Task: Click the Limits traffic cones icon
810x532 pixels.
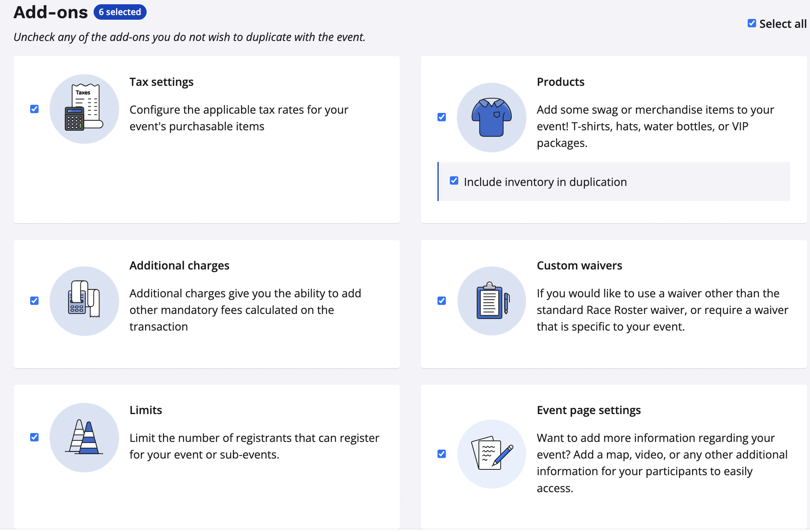Action: click(84, 437)
